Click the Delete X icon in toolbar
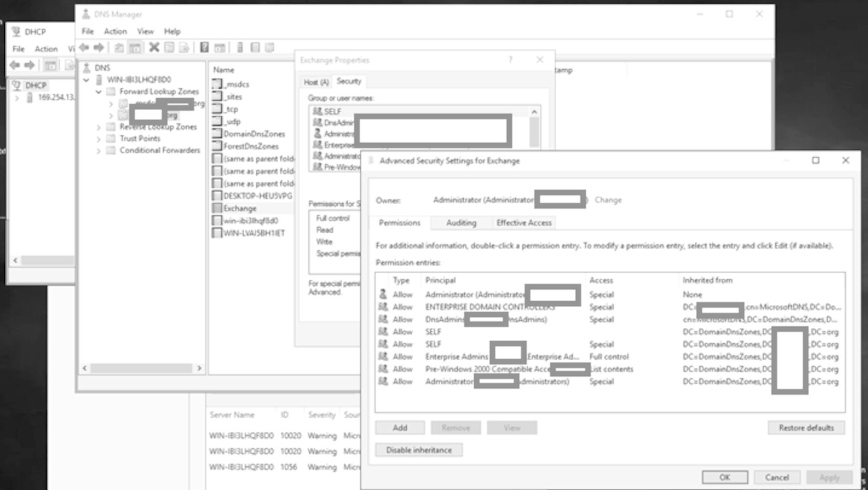Viewport: 868px width, 490px height. point(154,48)
